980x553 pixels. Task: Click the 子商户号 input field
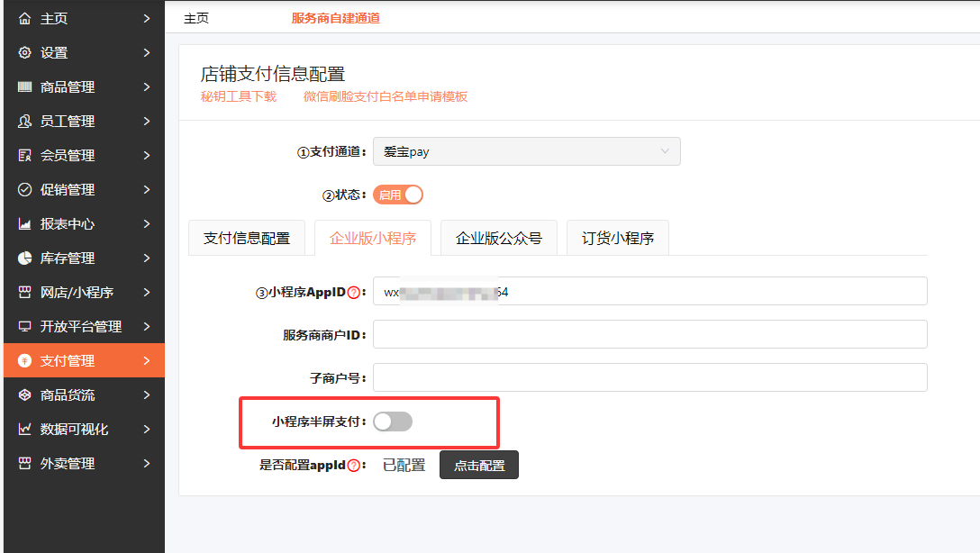point(649,377)
